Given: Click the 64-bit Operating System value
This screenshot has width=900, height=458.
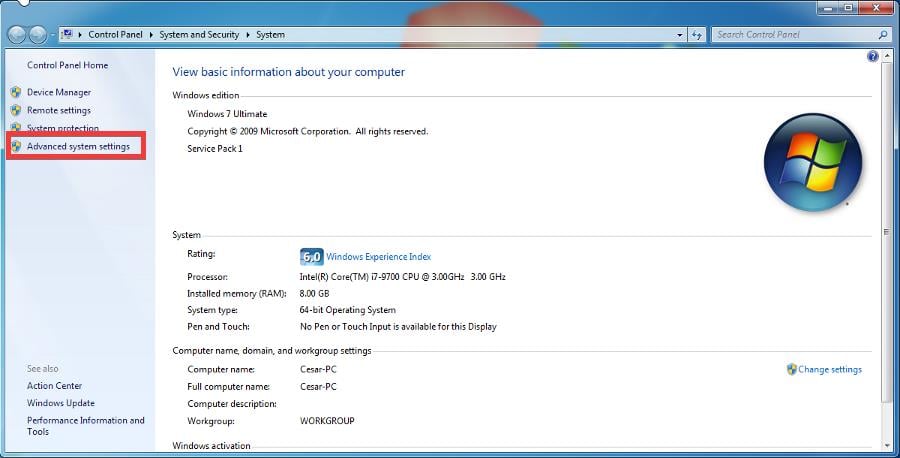Looking at the screenshot, I should (347, 310).
